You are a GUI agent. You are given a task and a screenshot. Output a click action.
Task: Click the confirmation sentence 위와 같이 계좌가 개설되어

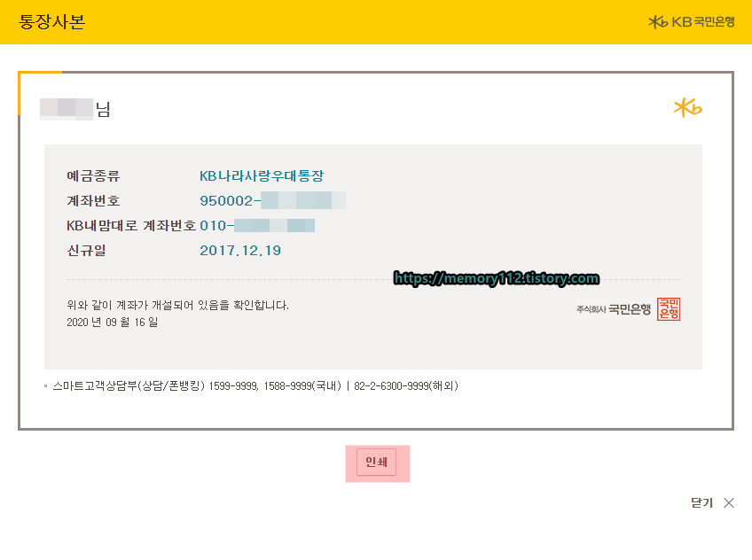coord(177,305)
